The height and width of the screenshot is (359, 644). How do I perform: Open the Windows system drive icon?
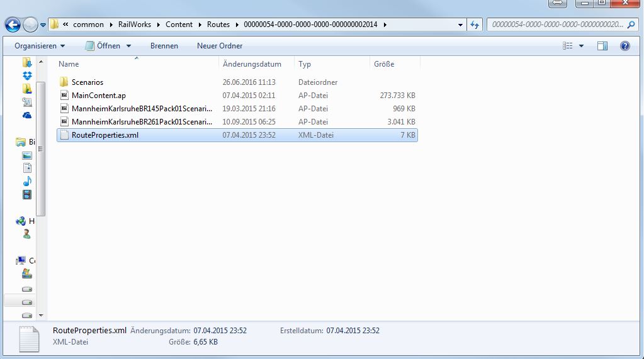[27, 273]
